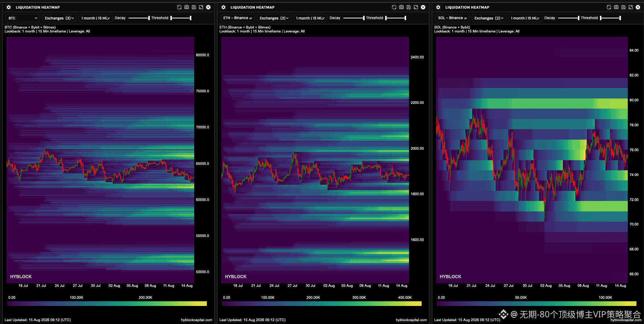This screenshot has width=644, height=324.
Task: Take a camera snapshot of BTC heatmap
Action: pos(187,7)
